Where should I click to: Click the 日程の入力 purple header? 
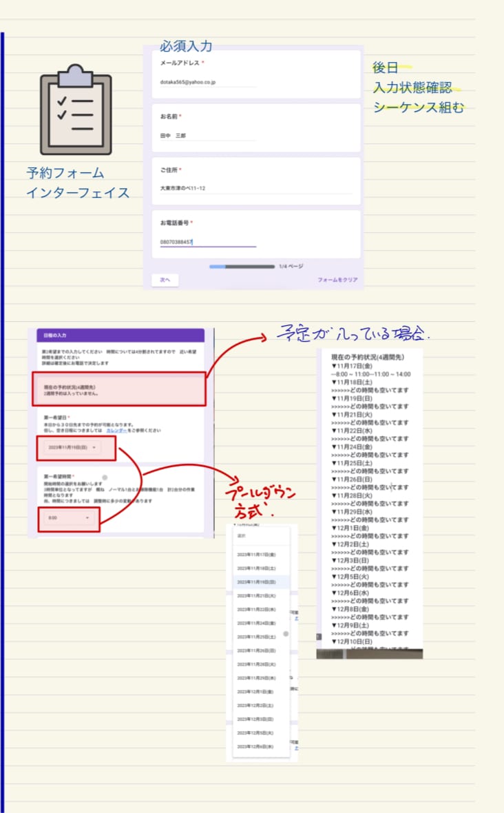coord(120,336)
